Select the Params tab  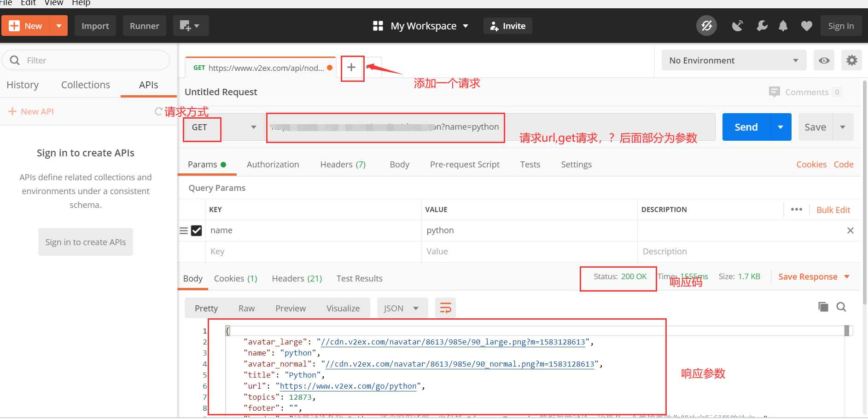coord(207,164)
